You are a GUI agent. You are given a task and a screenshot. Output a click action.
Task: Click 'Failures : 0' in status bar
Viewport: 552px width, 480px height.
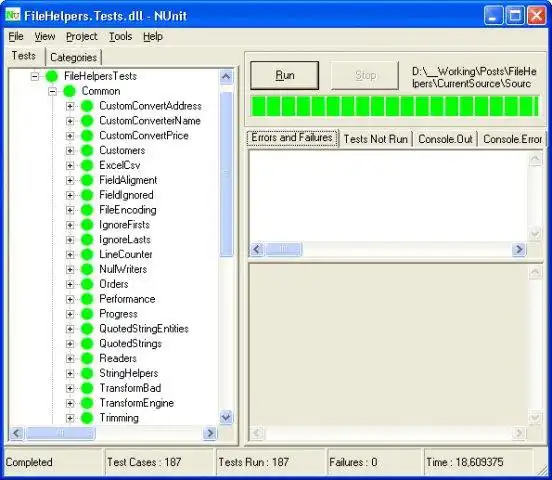[x=353, y=462]
